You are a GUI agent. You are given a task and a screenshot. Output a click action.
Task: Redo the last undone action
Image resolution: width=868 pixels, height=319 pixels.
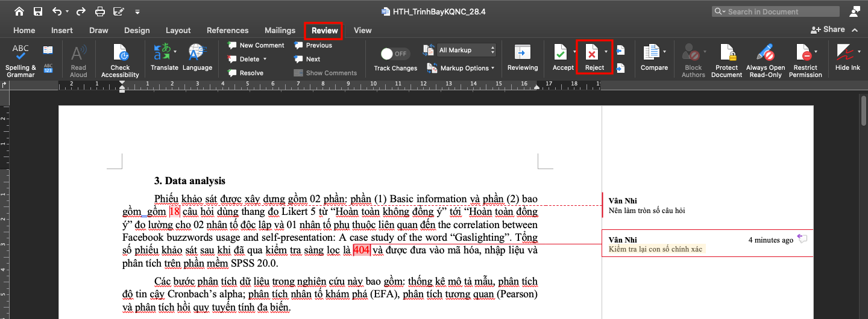80,11
